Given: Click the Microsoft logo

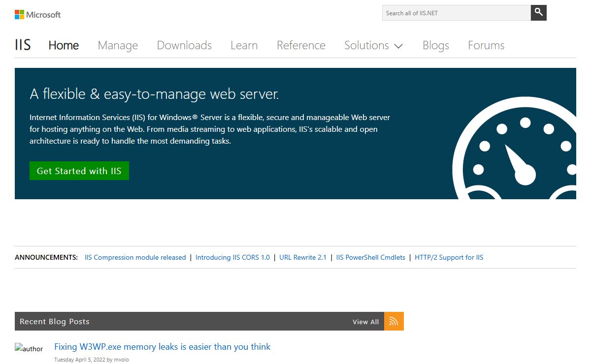Looking at the screenshot, I should click(38, 15).
